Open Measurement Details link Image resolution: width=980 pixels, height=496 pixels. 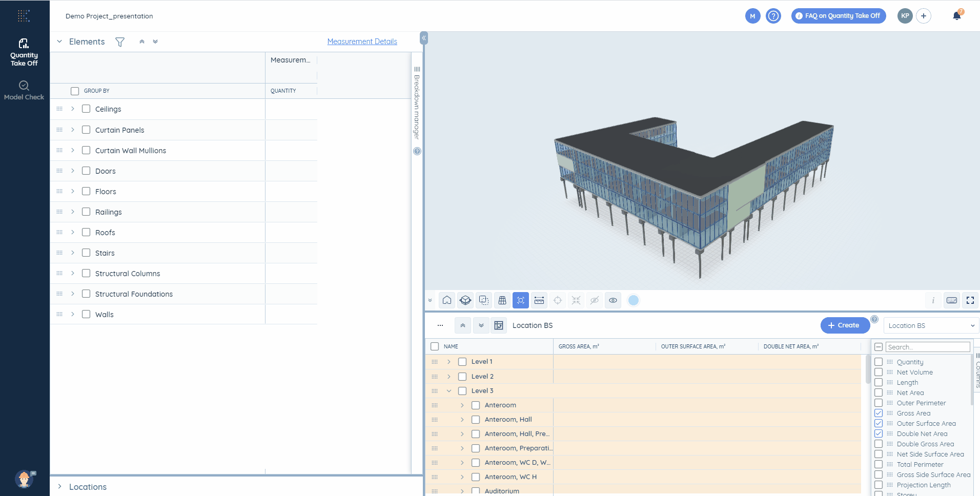tap(362, 42)
